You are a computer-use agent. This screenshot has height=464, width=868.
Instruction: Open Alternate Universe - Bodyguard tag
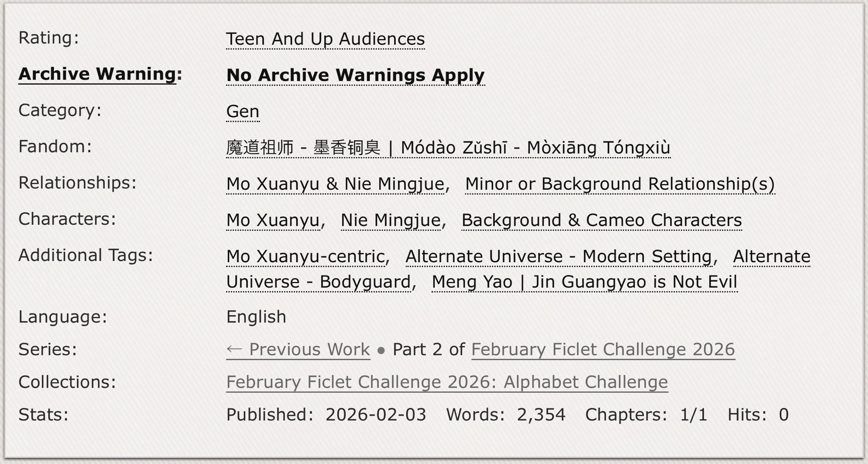coord(318,282)
